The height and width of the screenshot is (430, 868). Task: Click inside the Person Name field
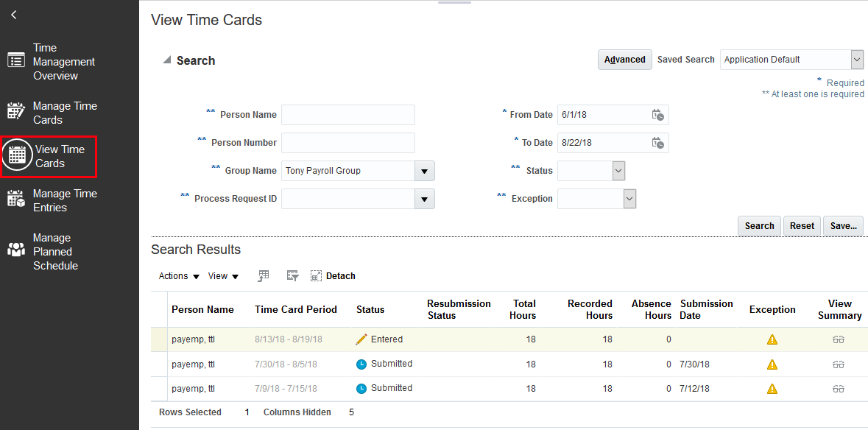click(x=347, y=114)
